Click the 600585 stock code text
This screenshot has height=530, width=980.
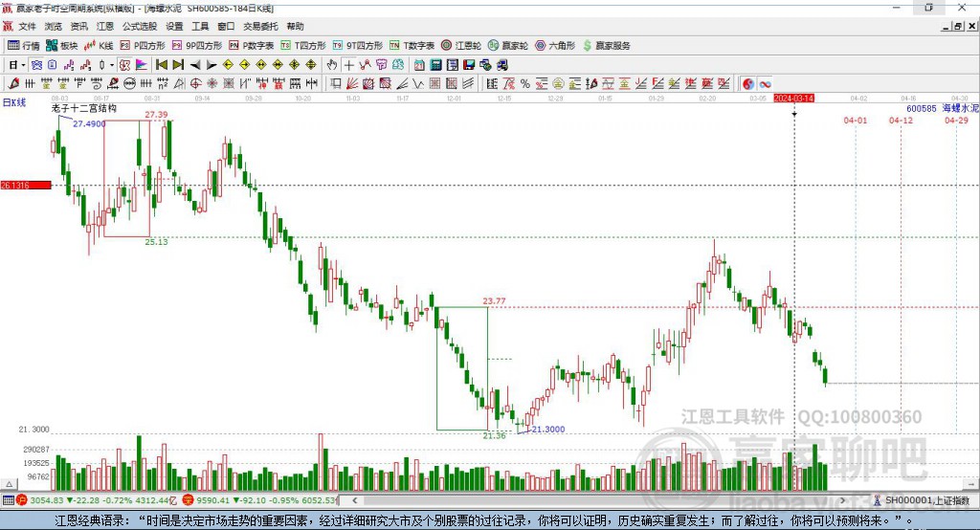[x=922, y=108]
